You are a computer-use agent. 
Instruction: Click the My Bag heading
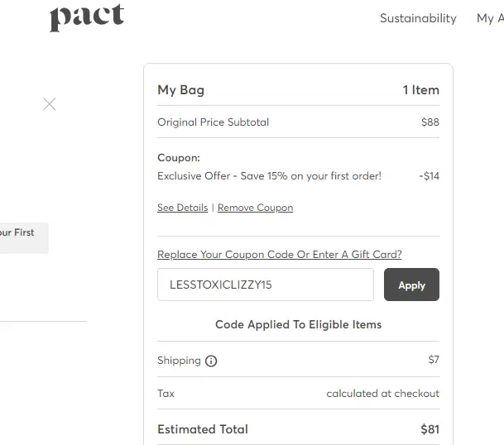coord(180,90)
